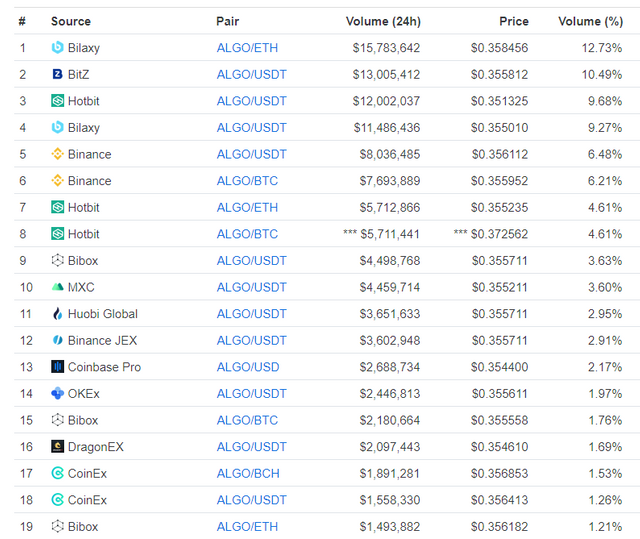Click the Coinbase Pro logo icon
Screen dimensions: 640x539
click(x=58, y=367)
